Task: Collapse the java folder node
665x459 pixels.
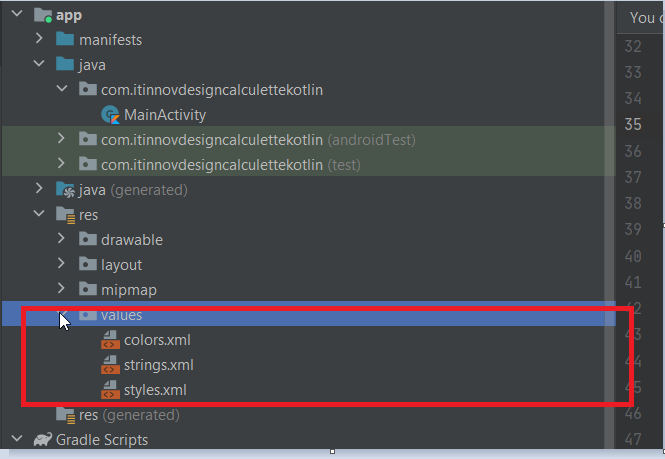Action: [39, 64]
